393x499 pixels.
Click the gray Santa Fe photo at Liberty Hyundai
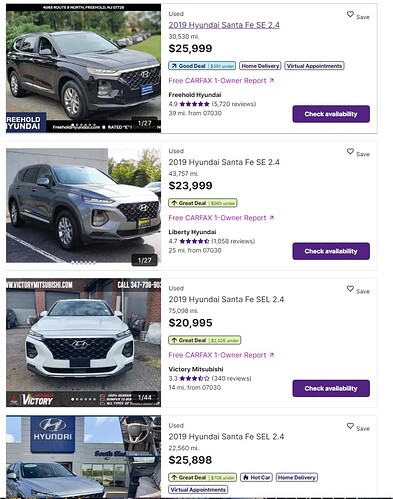83,206
